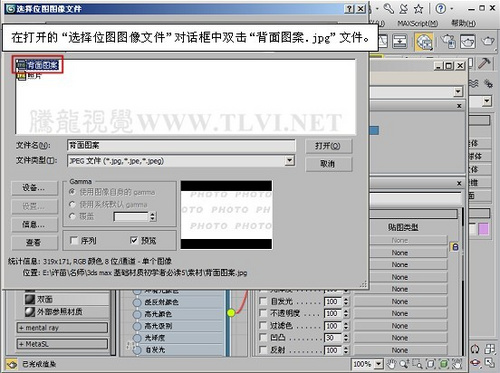500x373 pixels.
Task: Click the View (查看) button
Action: [x=34, y=243]
